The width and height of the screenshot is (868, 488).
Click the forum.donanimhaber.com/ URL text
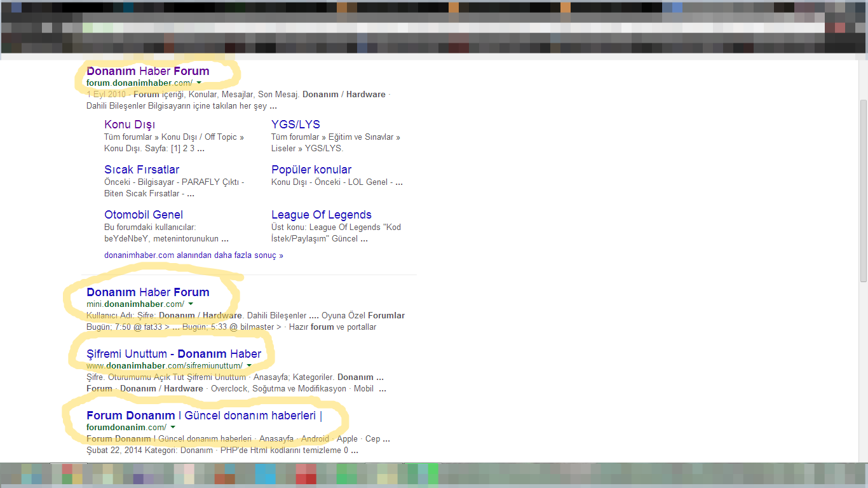pyautogui.click(x=140, y=83)
